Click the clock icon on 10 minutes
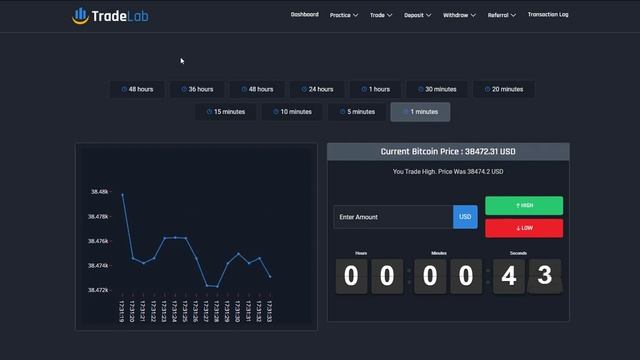The width and height of the screenshot is (640, 360). click(276, 112)
